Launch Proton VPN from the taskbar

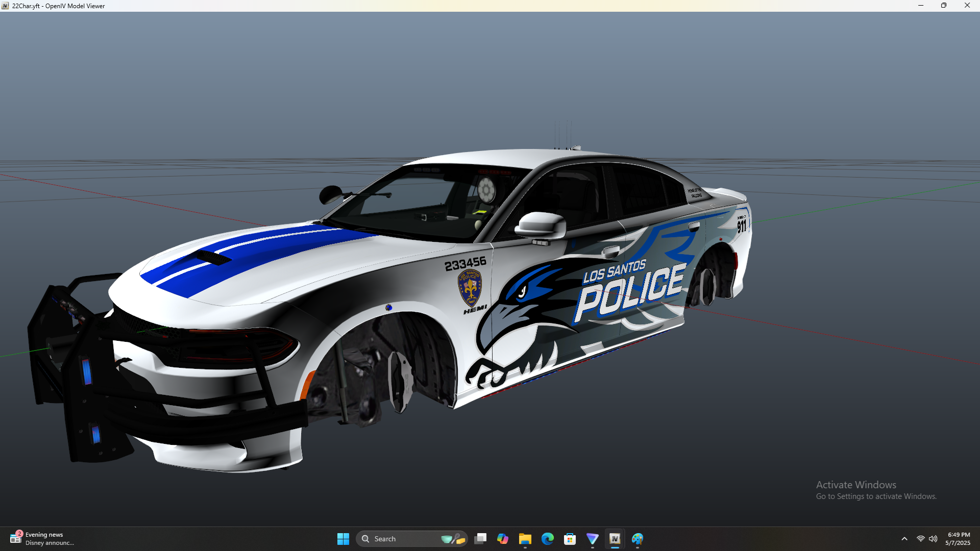592,539
